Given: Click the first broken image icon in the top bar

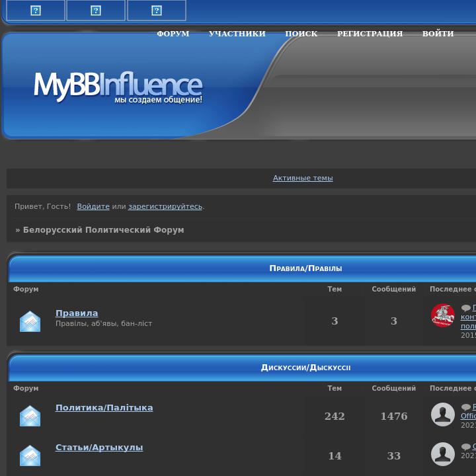Looking at the screenshot, I should pyautogui.click(x=36, y=11).
